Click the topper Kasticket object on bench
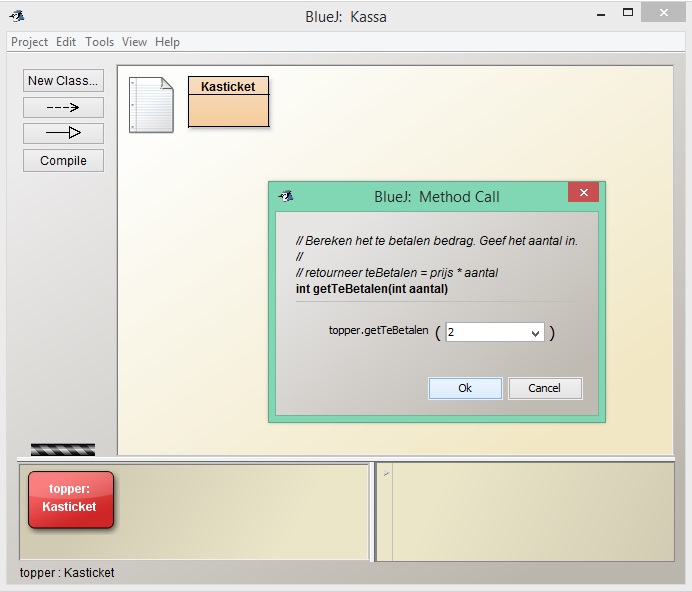 pos(71,499)
